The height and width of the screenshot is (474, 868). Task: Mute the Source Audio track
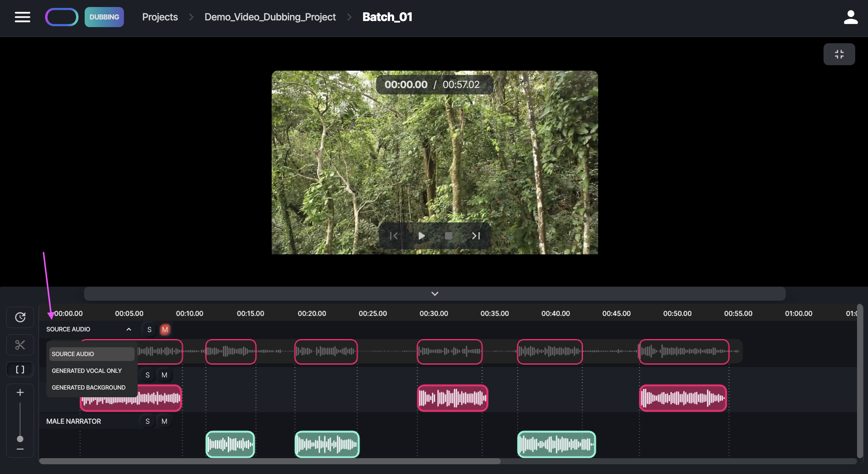click(165, 329)
